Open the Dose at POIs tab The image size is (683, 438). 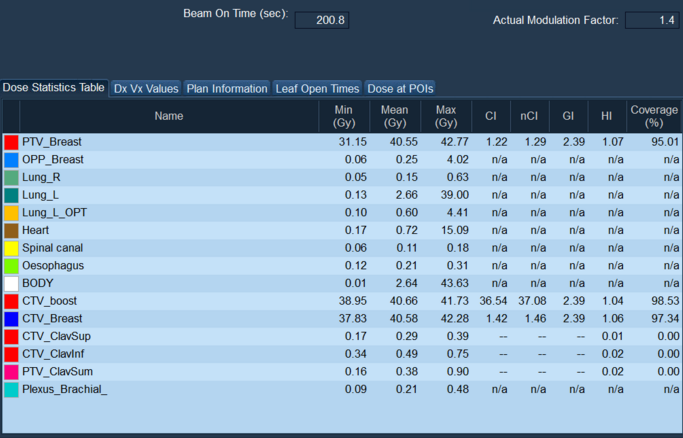[x=400, y=88]
